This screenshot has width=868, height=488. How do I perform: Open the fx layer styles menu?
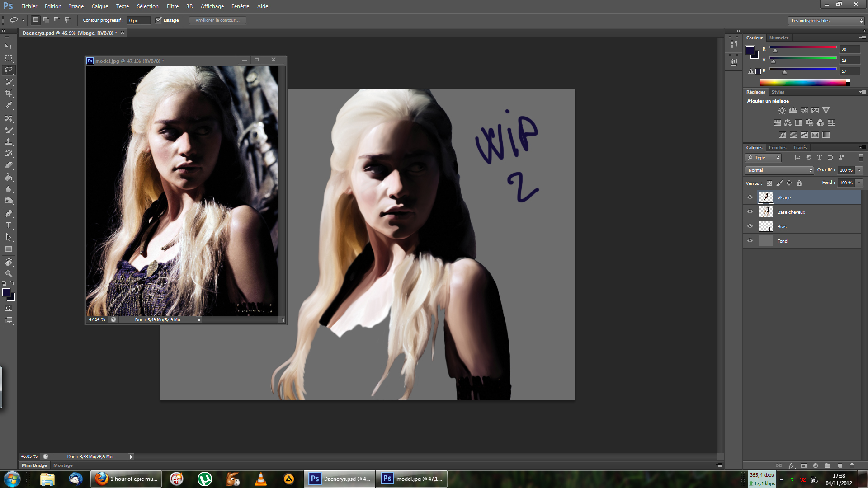click(792, 466)
